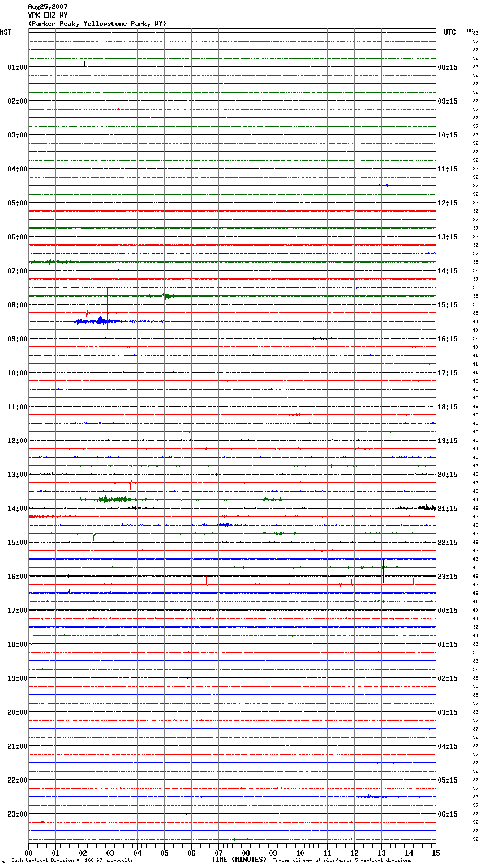Select the 09:00 MST row label

click(x=18, y=339)
